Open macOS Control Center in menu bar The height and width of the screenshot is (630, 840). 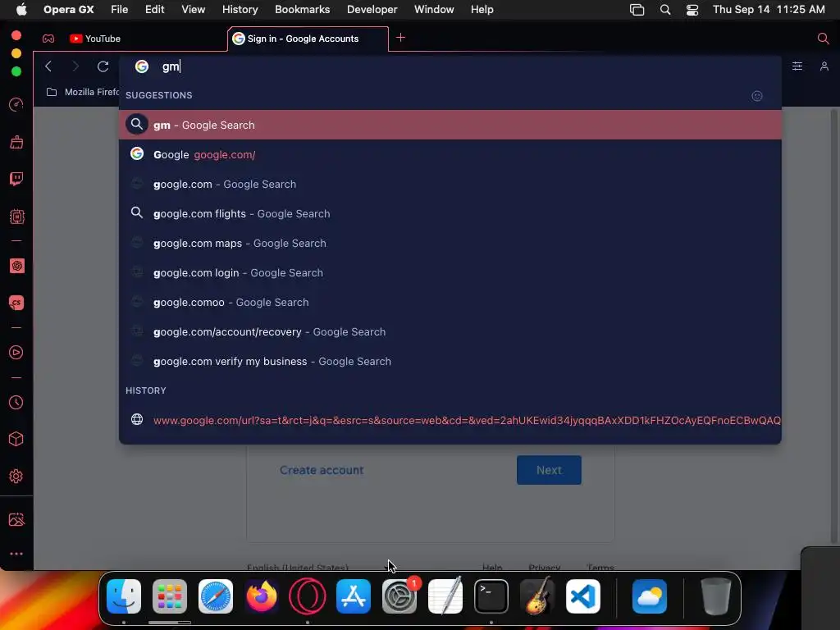pyautogui.click(x=692, y=10)
